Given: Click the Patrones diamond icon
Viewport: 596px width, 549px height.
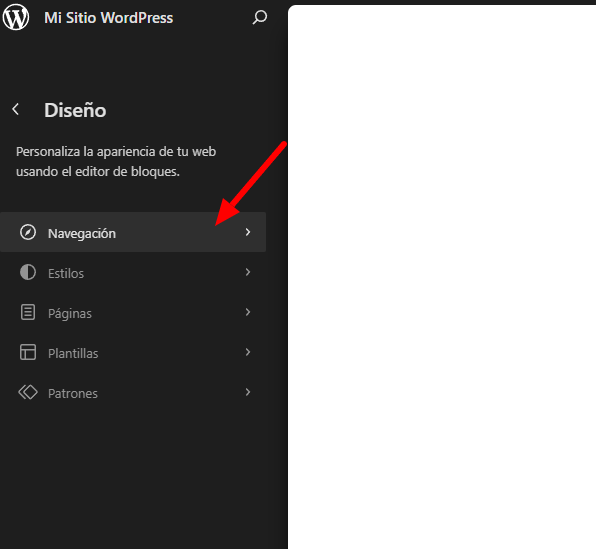Looking at the screenshot, I should (28, 392).
